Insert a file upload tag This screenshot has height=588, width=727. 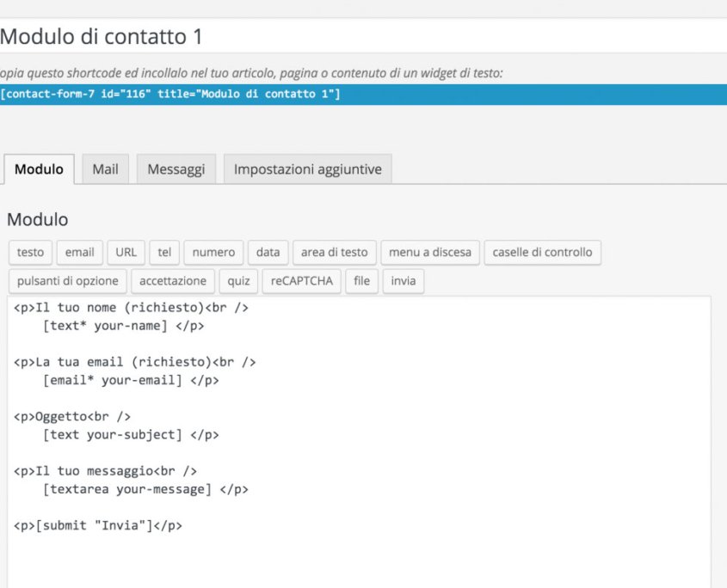(x=360, y=280)
